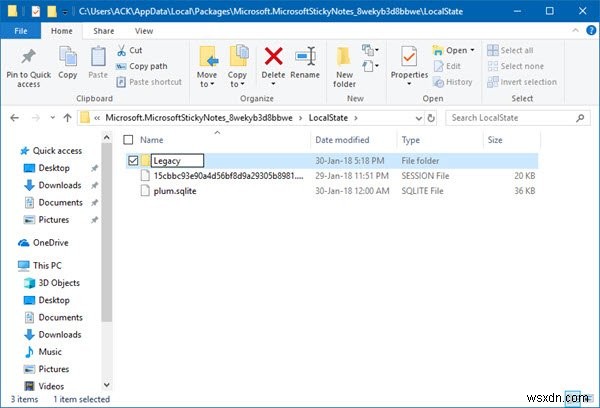Expand the Properties dropdown arrow
Image resolution: width=600 pixels, height=408 pixels.
[409, 84]
